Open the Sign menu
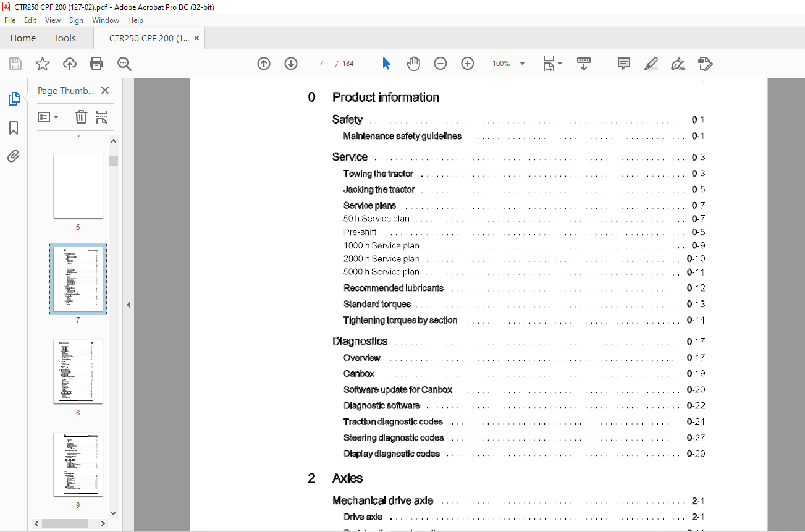The width and height of the screenshot is (805, 532). pos(76,20)
